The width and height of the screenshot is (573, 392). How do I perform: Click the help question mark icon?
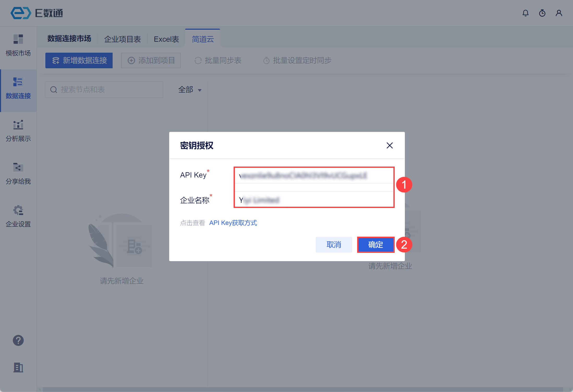[x=18, y=340]
